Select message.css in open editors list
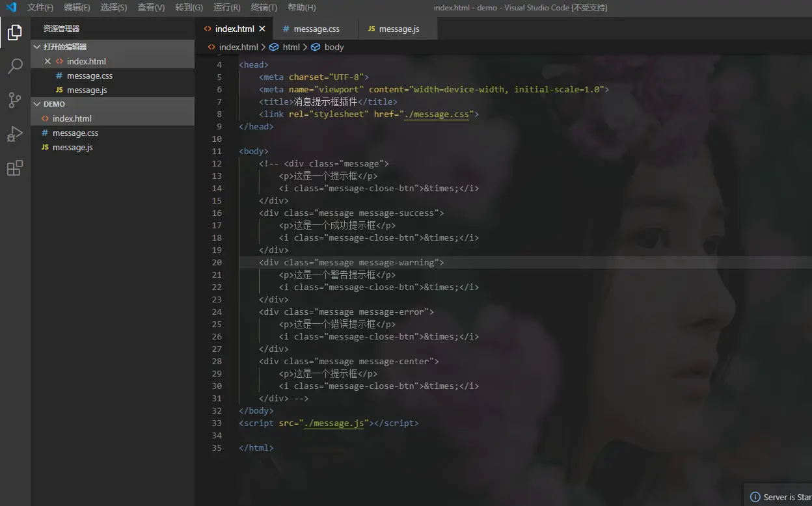The height and width of the screenshot is (506, 812). (x=113, y=75)
